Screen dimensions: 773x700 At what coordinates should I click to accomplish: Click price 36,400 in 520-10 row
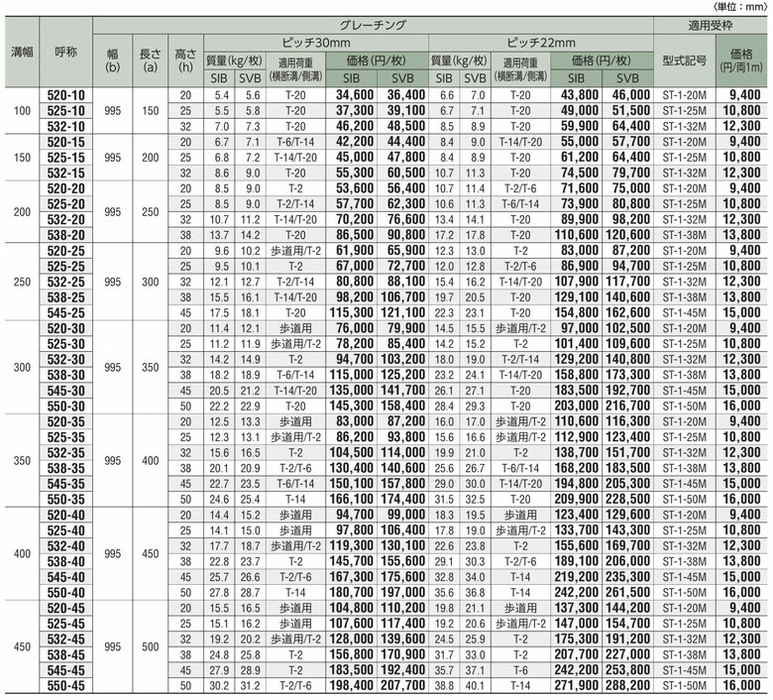point(405,95)
